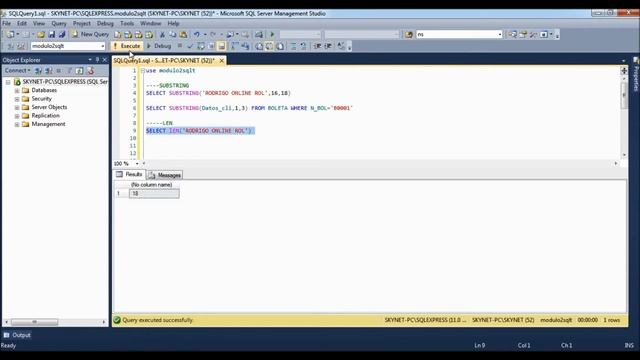640x360 pixels.
Task: Click the result cell showing 18
Action: tap(154, 193)
